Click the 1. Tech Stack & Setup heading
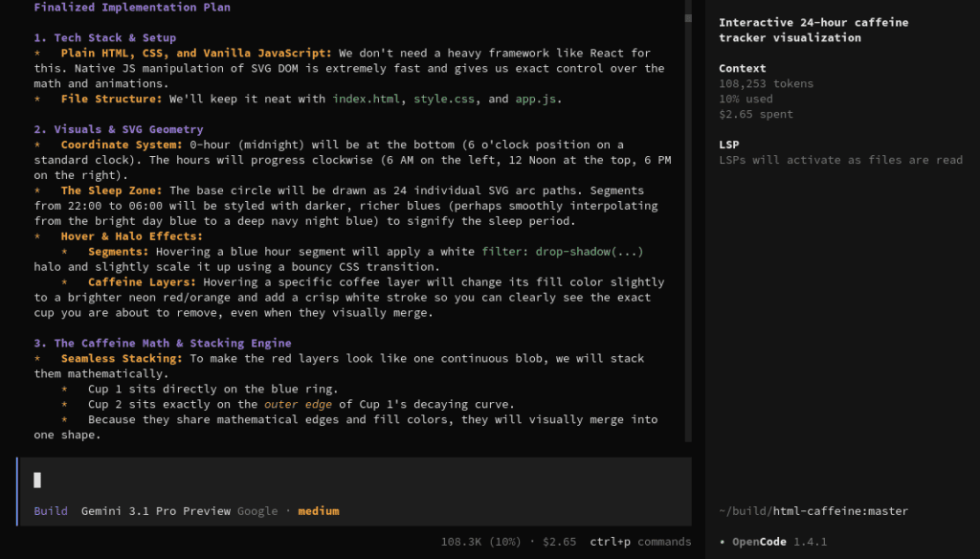 pyautogui.click(x=105, y=37)
